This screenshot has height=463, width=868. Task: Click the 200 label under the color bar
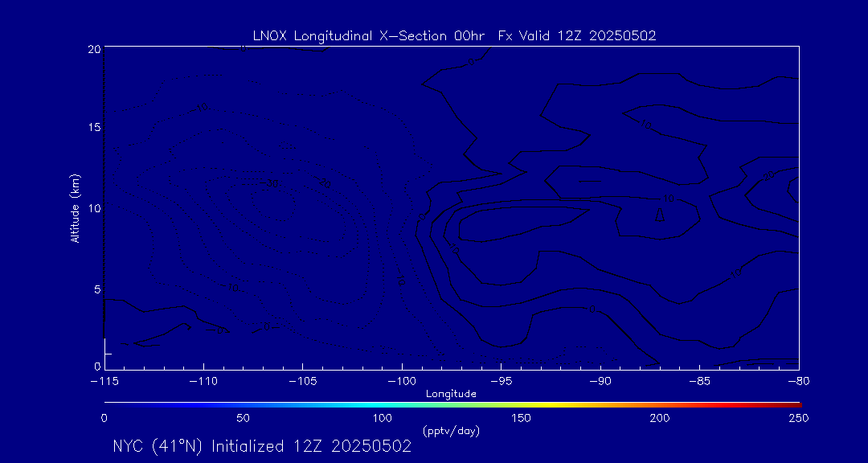pos(661,418)
